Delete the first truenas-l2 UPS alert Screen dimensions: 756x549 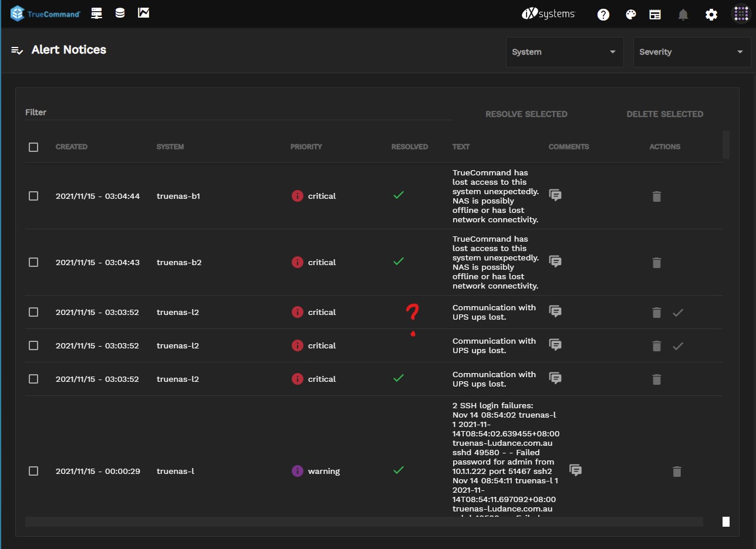point(657,313)
